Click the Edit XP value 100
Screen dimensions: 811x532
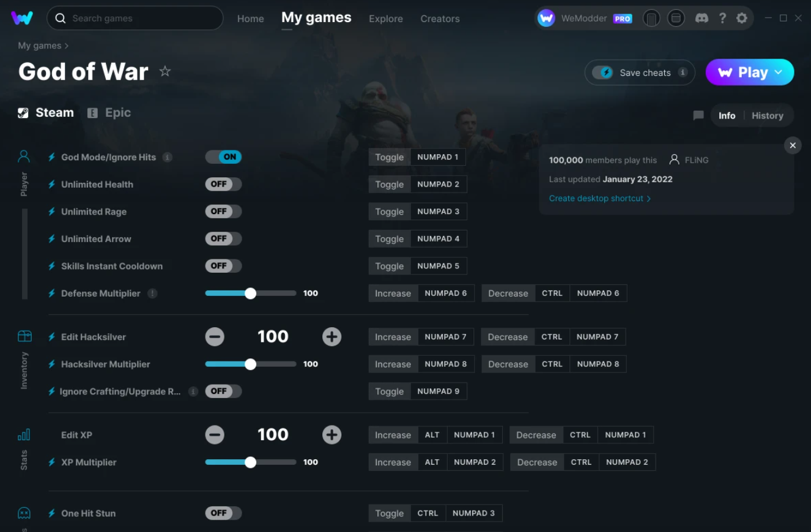pos(273,435)
